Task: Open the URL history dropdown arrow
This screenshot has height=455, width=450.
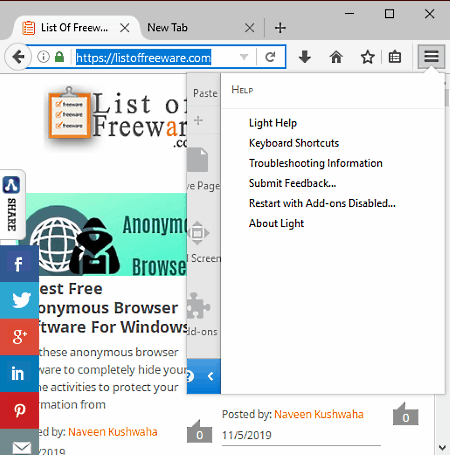Action: point(244,57)
